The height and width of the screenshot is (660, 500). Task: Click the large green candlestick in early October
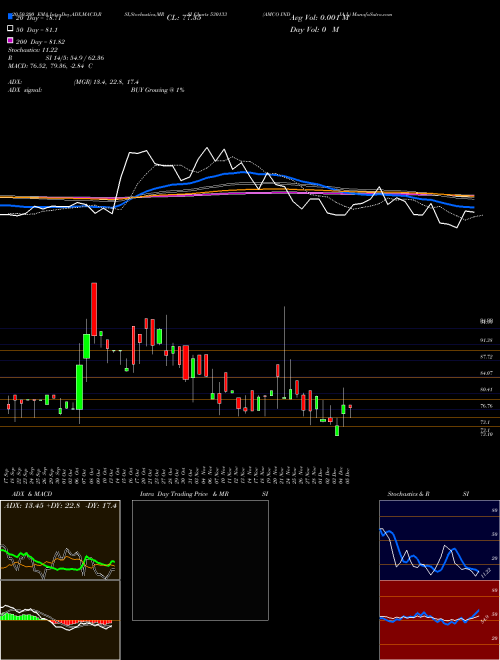click(79, 387)
